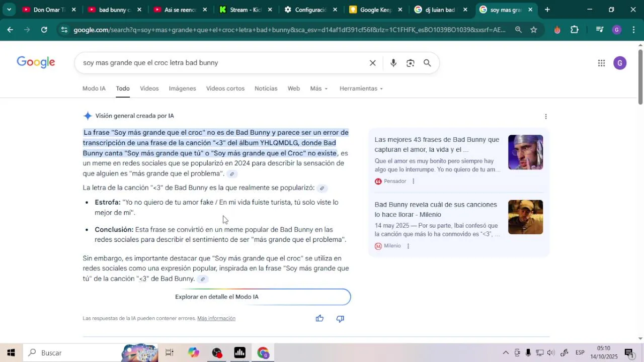The height and width of the screenshot is (362, 644).
Task: Click 'Explorar en detalle el Modo IA'
Action: click(217, 297)
